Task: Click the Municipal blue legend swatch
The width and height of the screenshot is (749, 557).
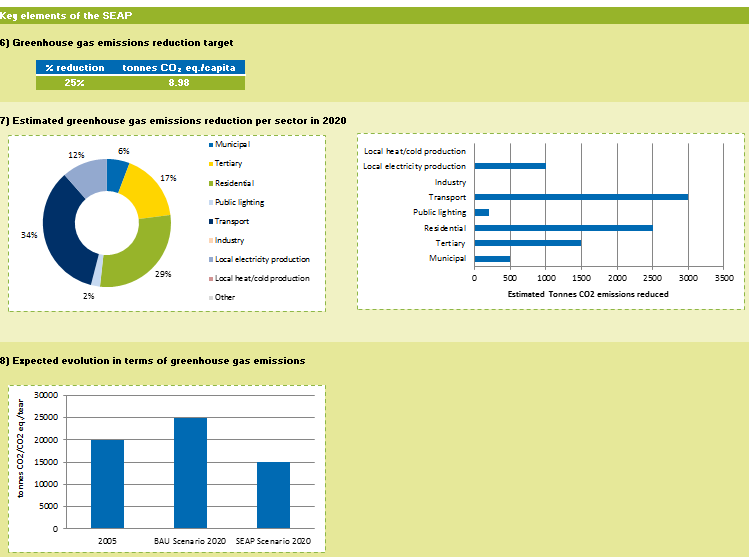Action: pyautogui.click(x=211, y=145)
